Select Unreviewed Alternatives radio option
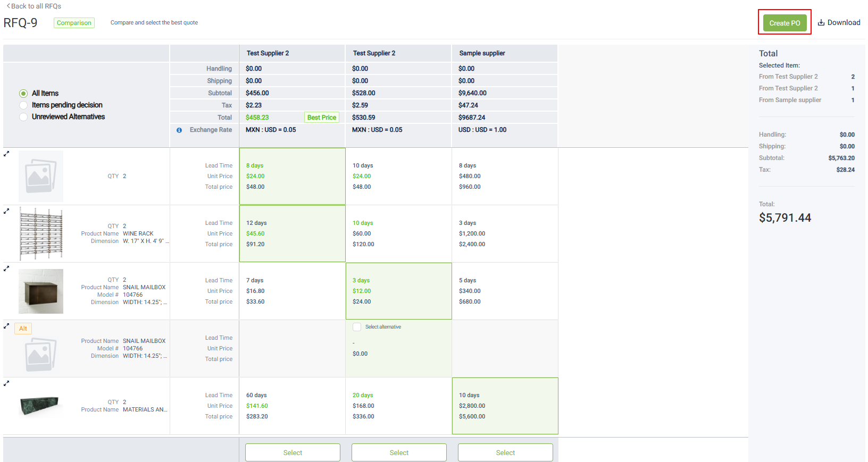 pyautogui.click(x=23, y=117)
